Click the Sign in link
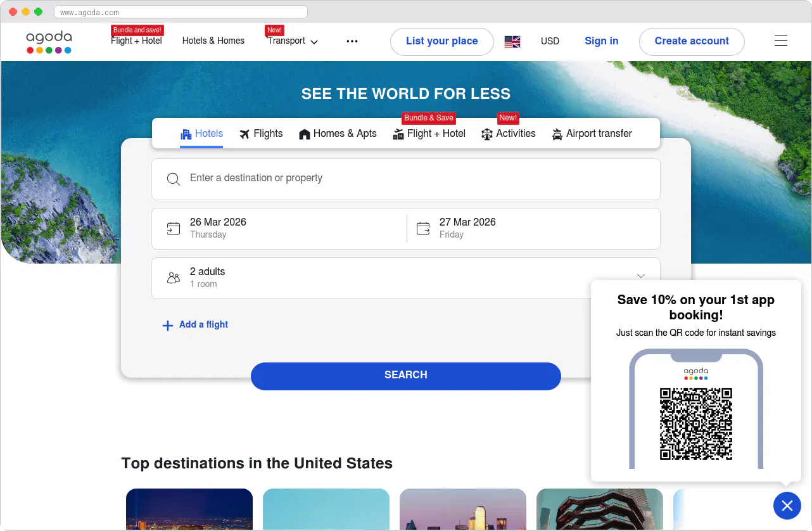Image resolution: width=812 pixels, height=531 pixels. [601, 41]
